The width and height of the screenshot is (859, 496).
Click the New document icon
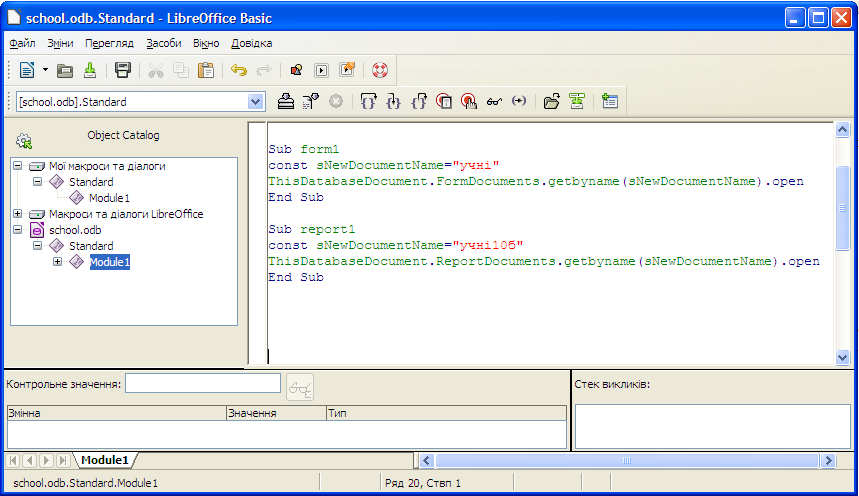27,70
